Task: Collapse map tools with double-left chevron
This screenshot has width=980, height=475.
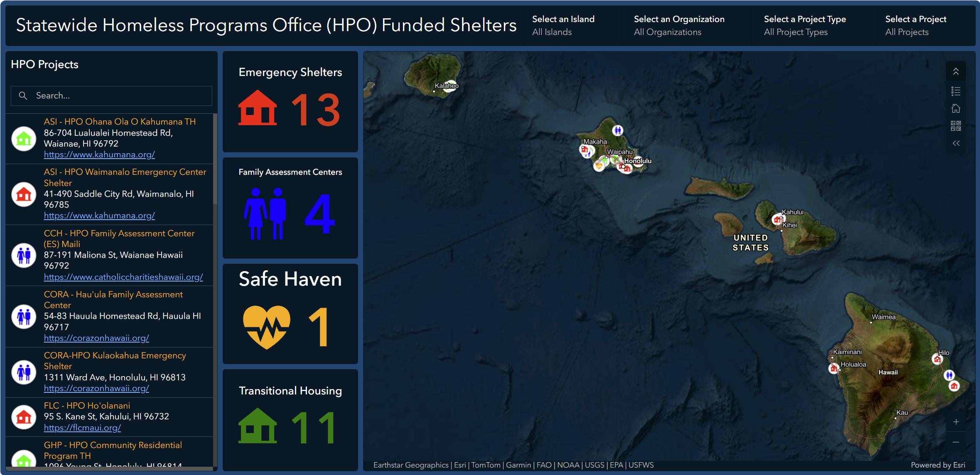Action: [956, 143]
